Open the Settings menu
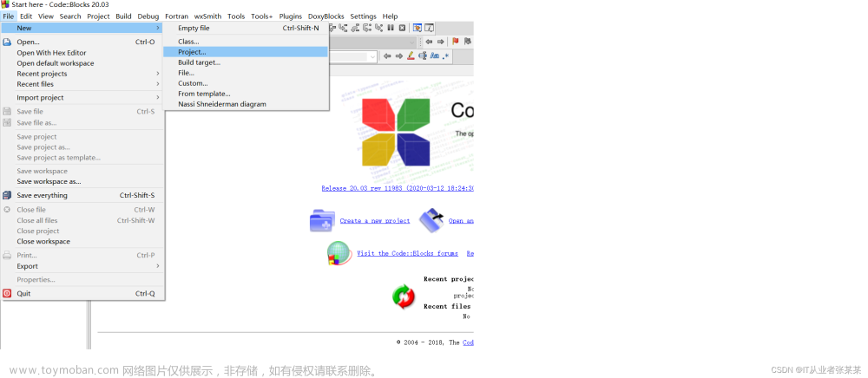 (363, 16)
